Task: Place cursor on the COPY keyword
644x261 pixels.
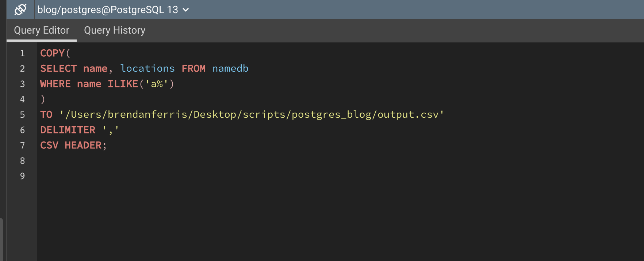Action: click(52, 53)
